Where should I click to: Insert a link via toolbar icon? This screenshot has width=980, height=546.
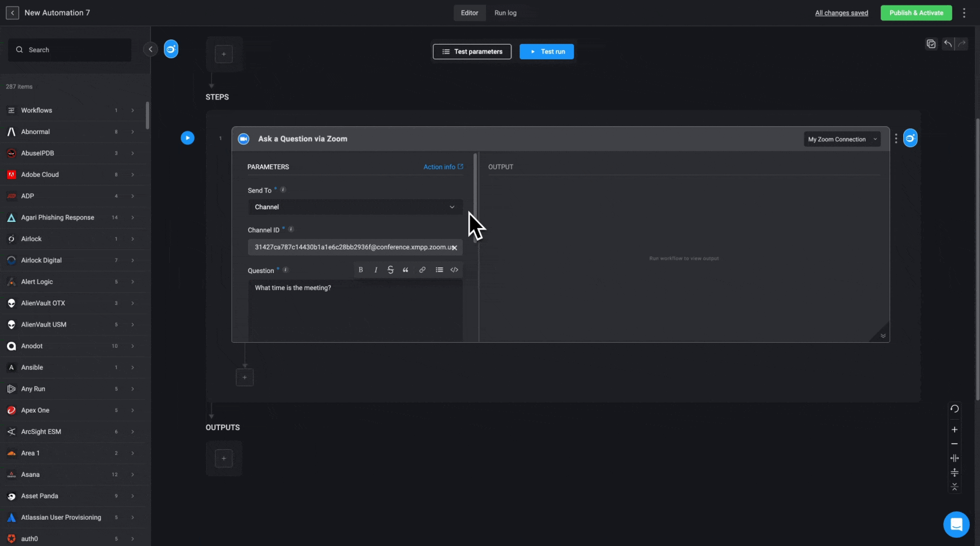[x=422, y=270]
